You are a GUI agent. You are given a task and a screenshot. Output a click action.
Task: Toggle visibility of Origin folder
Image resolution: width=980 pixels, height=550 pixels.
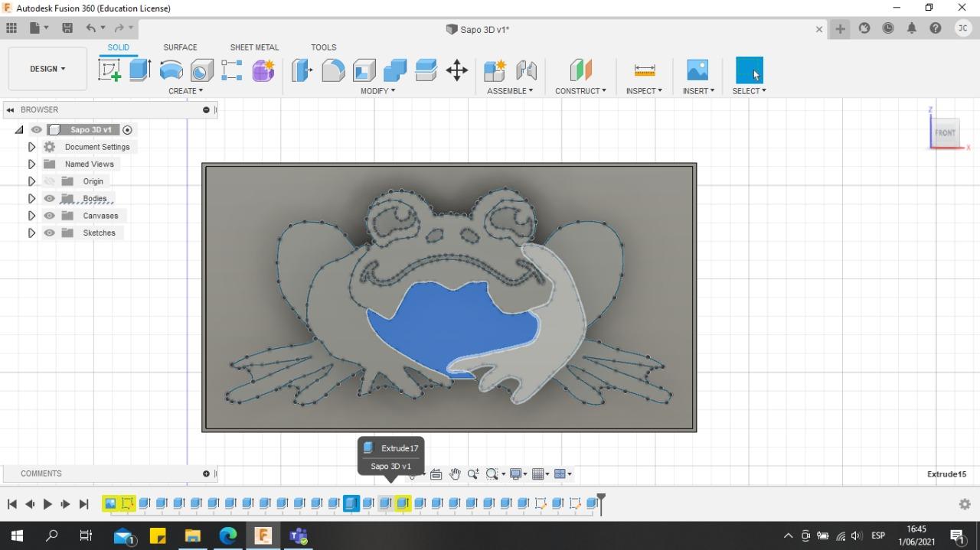(50, 181)
